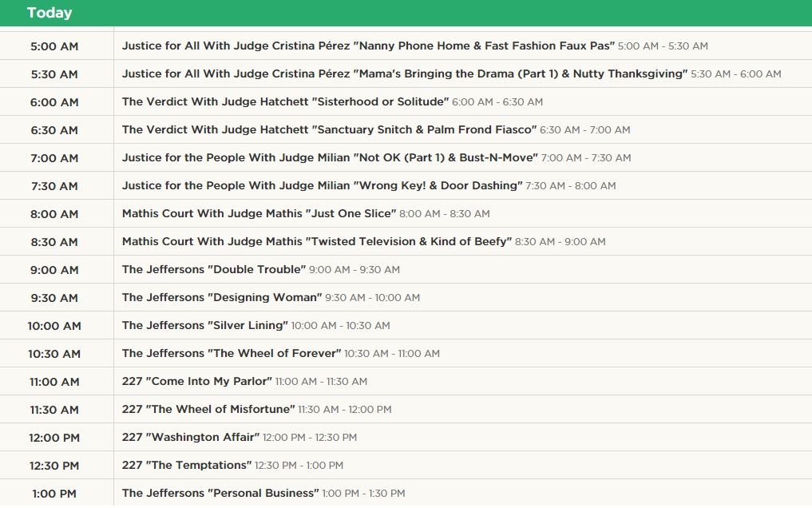The image size is (812, 508).
Task: Open "Mama's Bringing the Drama (Part 1)" listing
Action: point(405,73)
